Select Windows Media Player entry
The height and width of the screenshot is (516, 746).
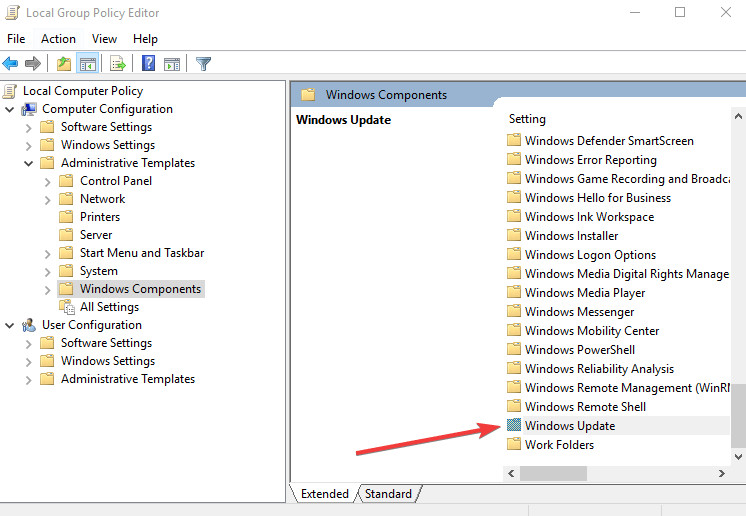[x=585, y=293]
